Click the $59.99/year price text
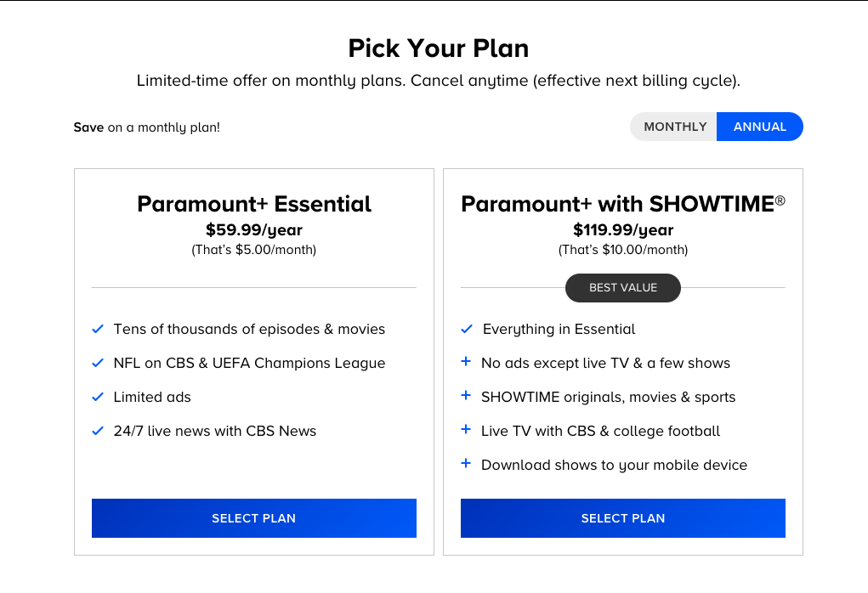The image size is (868, 593). [253, 229]
